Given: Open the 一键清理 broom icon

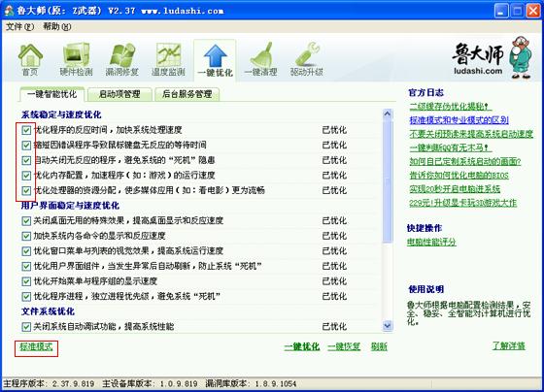Looking at the screenshot, I should pos(261,59).
